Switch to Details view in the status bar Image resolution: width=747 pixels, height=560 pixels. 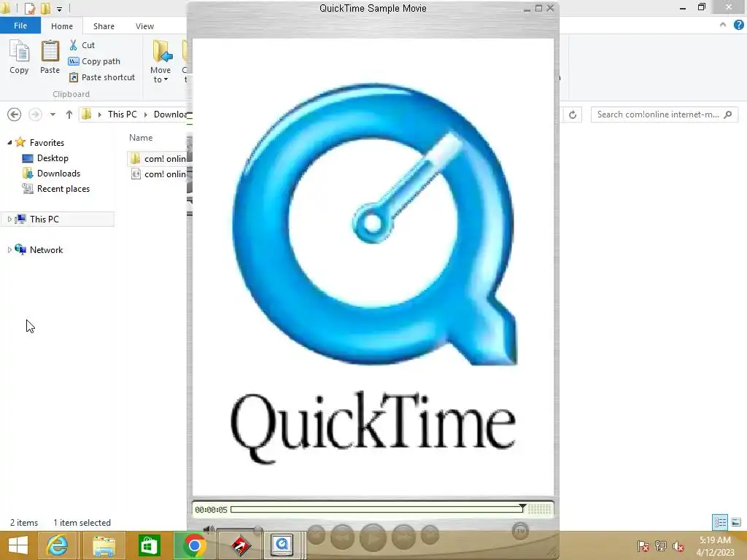[x=720, y=522]
